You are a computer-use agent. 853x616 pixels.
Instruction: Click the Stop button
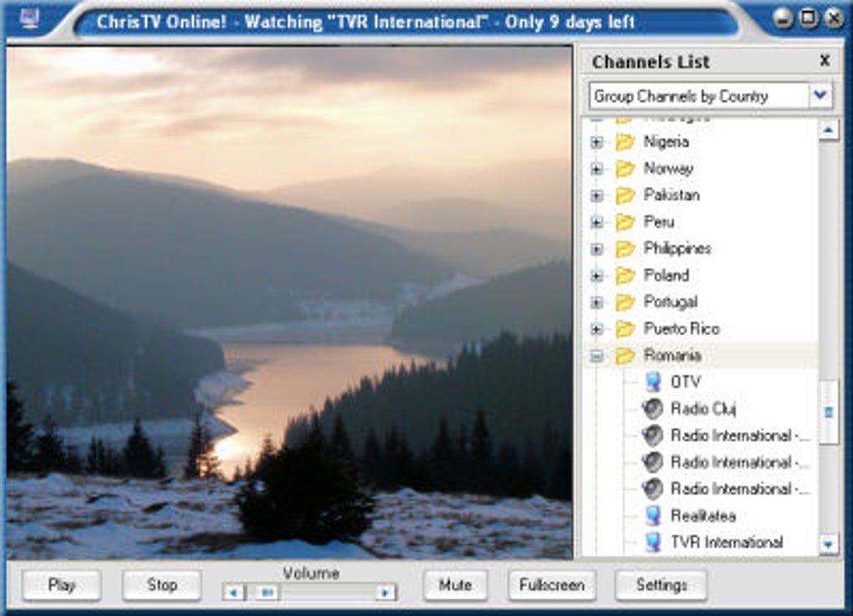pyautogui.click(x=162, y=585)
